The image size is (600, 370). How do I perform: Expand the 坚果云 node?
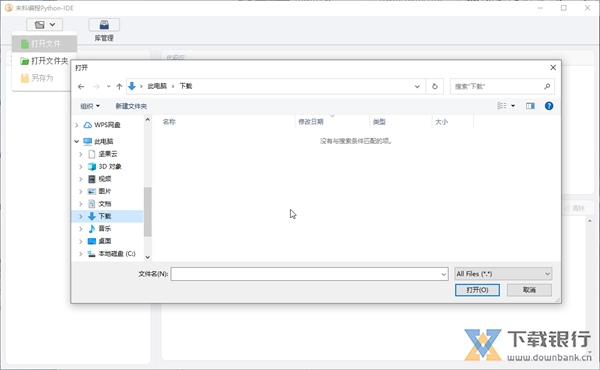point(81,154)
